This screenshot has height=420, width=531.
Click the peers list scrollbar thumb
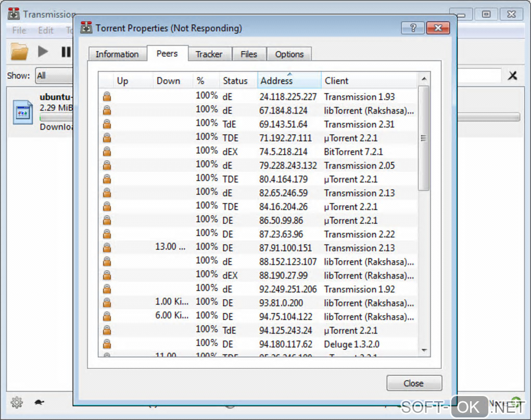424,138
